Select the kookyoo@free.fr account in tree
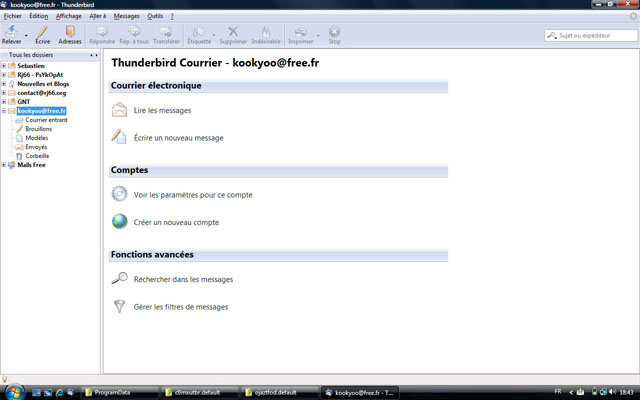Image resolution: width=640 pixels, height=400 pixels. click(x=41, y=111)
